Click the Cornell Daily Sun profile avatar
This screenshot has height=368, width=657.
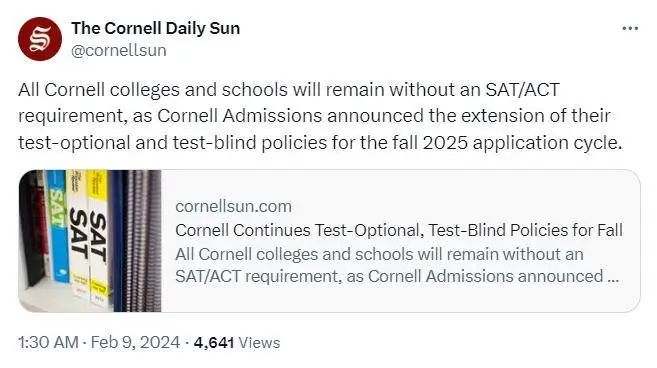(40, 39)
